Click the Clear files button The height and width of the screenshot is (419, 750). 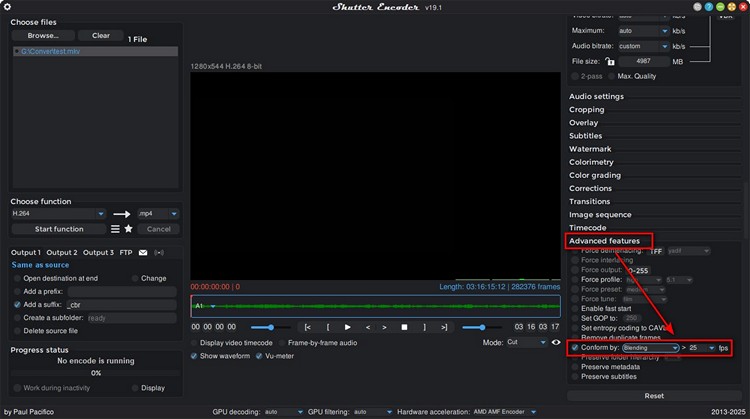101,35
